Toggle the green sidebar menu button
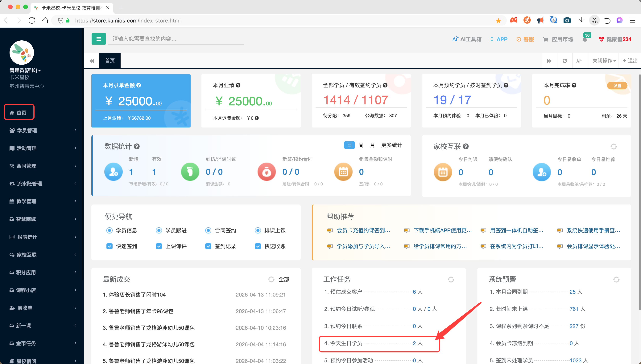The height and width of the screenshot is (364, 641). 99,39
